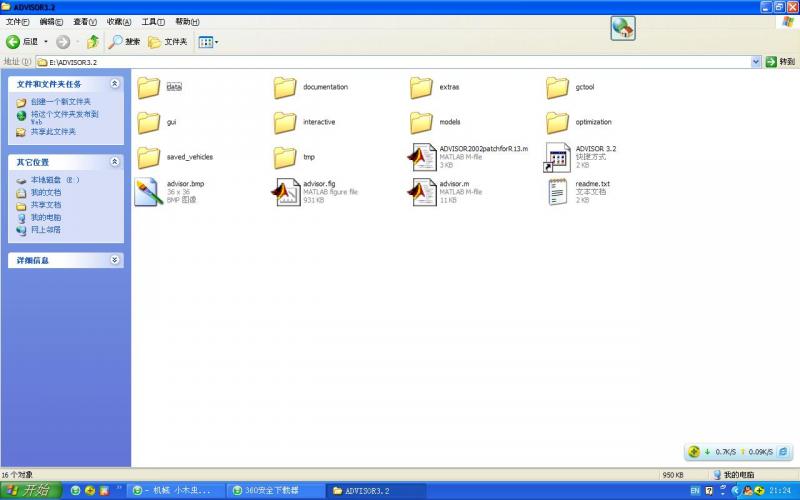Image resolution: width=800 pixels, height=500 pixels.
Task: Open the Back button history dropdown arrow
Action: pos(46,42)
